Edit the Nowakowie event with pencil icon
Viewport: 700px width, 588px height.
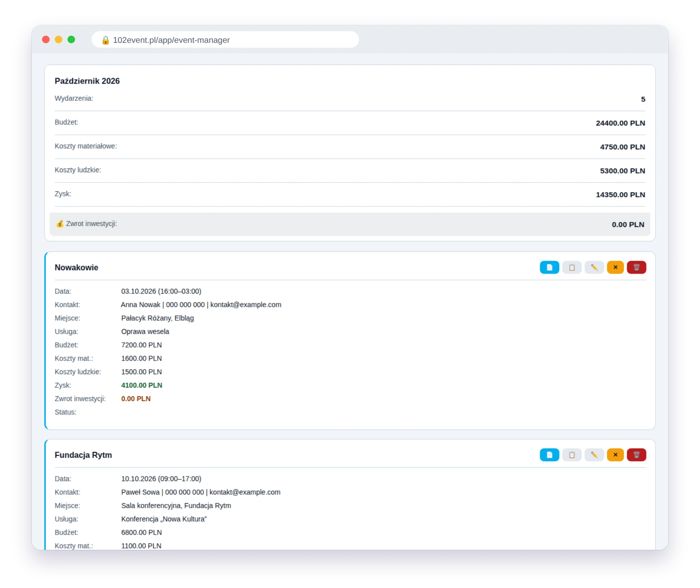[x=594, y=267]
